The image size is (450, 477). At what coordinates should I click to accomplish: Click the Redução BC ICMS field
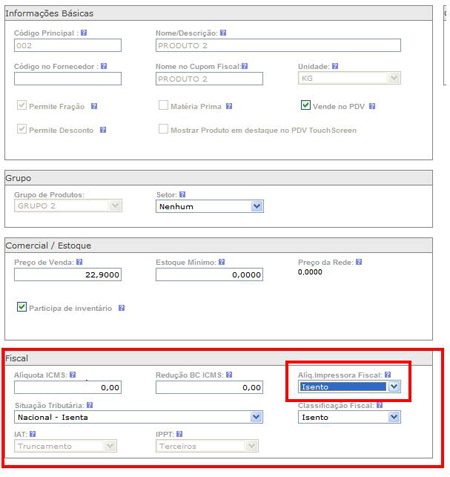[x=209, y=387]
